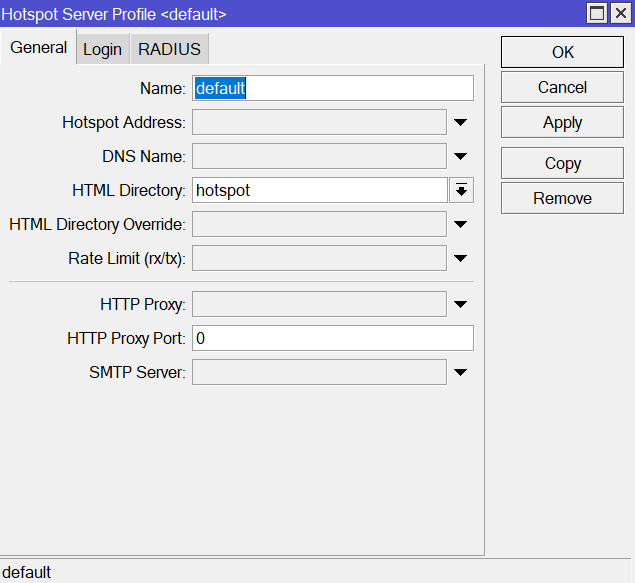Viewport: 635px width, 583px height.
Task: Expand the SMTP Server field arrow
Action: coord(460,372)
